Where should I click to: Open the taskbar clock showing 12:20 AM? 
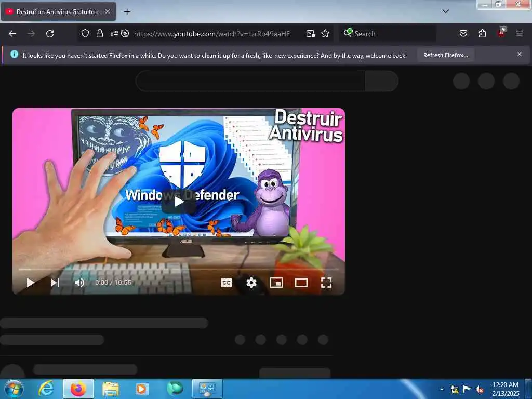(506, 389)
